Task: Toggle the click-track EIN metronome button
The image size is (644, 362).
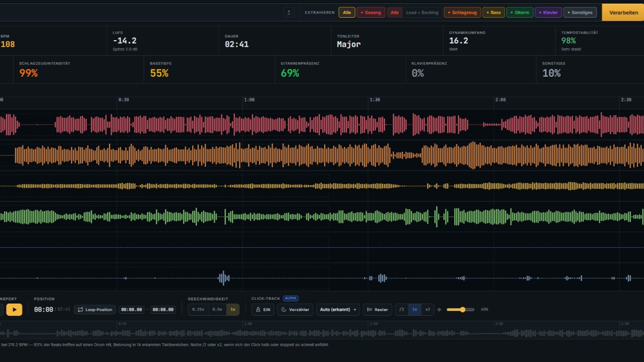Action: pos(263,309)
